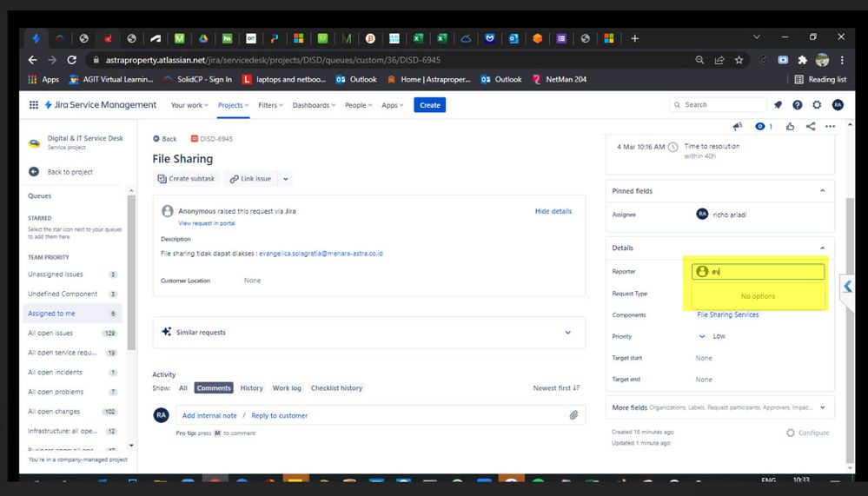Screen dimensions: 868x496
Task: Click the feedback megaphone icon
Action: click(x=738, y=126)
